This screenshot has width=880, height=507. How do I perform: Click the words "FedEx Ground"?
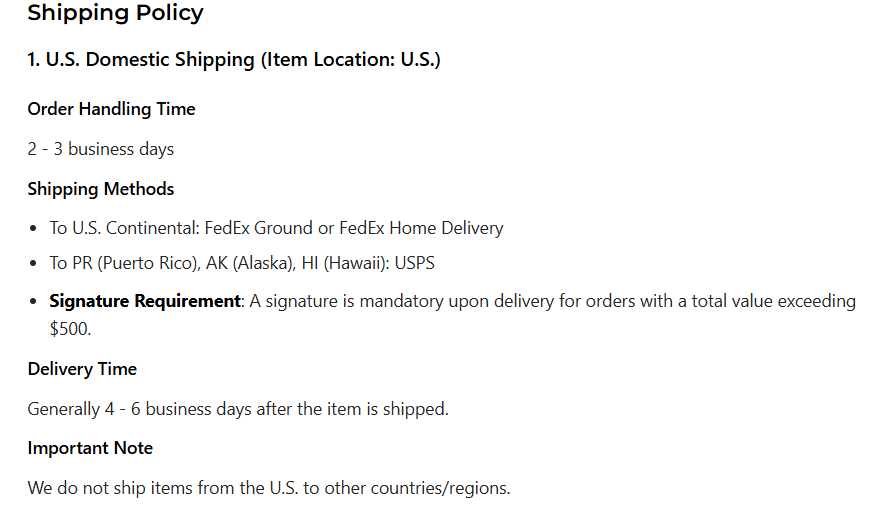(x=256, y=228)
